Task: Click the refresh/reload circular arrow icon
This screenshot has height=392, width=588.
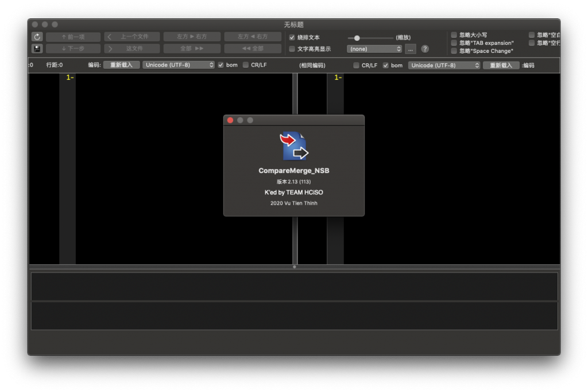Action: (37, 37)
